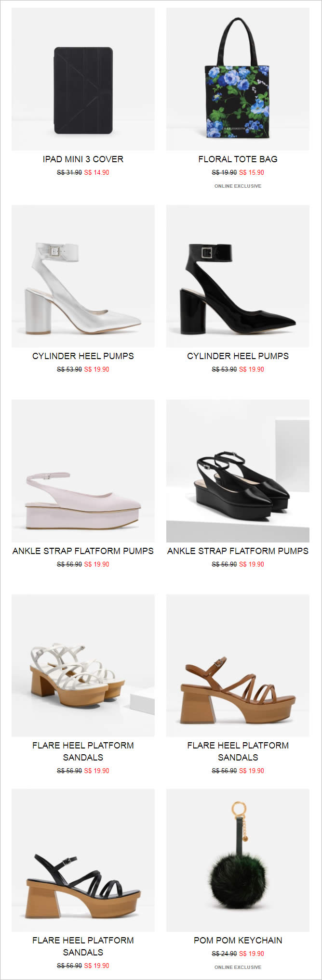Open the pink Ankle Strap Flatform Pumps image
Image resolution: width=322 pixels, height=980 pixels.
[x=83, y=471]
